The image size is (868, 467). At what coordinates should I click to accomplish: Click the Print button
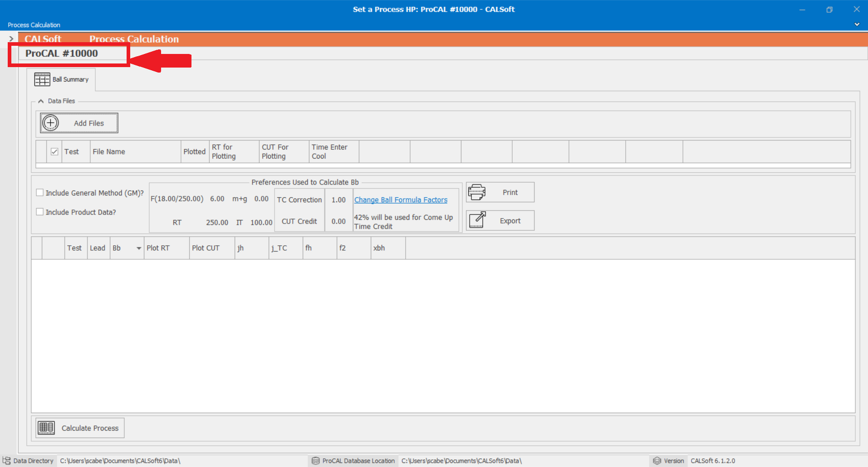coord(500,192)
